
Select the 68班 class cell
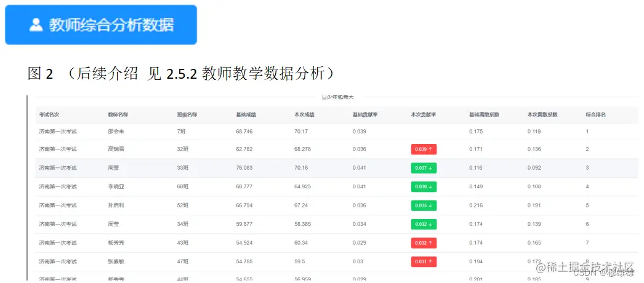(x=183, y=186)
